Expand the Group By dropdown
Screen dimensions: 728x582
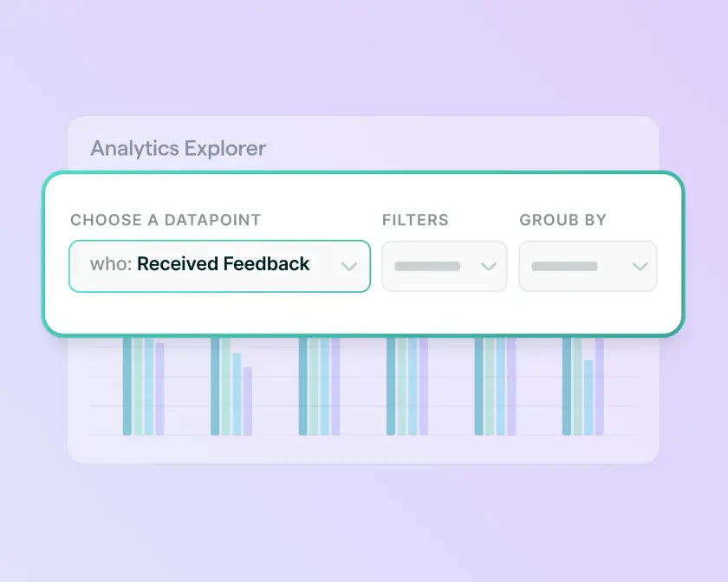point(588,266)
